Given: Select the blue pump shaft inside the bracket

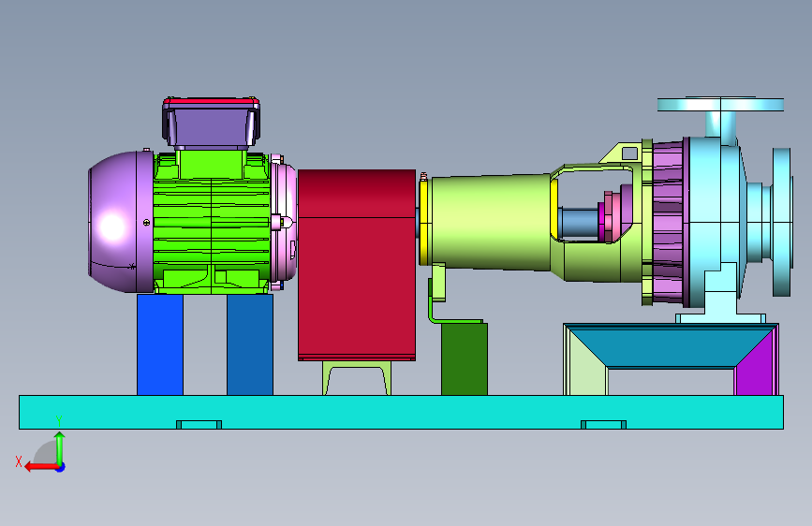Looking at the screenshot, I should [x=579, y=223].
